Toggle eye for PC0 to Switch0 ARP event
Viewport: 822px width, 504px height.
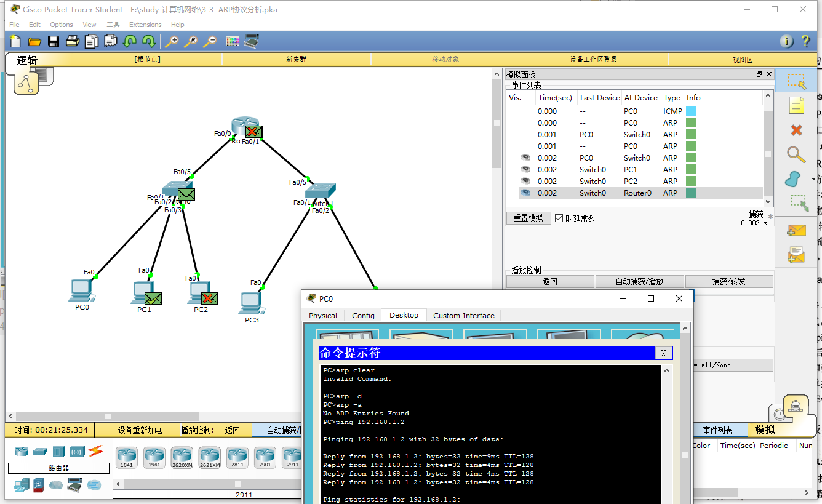coord(525,158)
